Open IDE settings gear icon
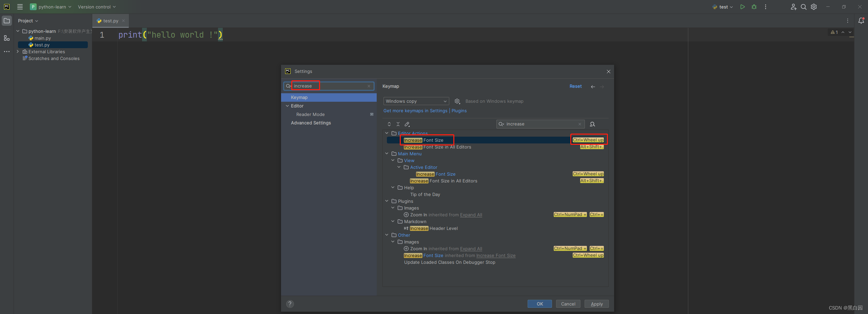 click(814, 7)
